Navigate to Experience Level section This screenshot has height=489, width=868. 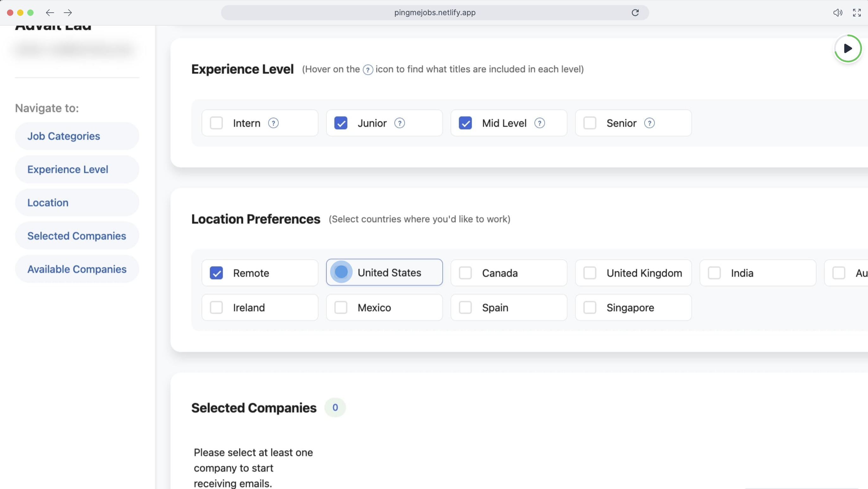77,169
